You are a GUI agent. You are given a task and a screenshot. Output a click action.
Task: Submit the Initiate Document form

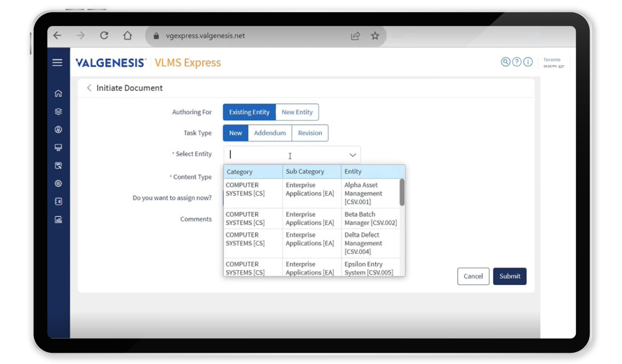coord(509,276)
